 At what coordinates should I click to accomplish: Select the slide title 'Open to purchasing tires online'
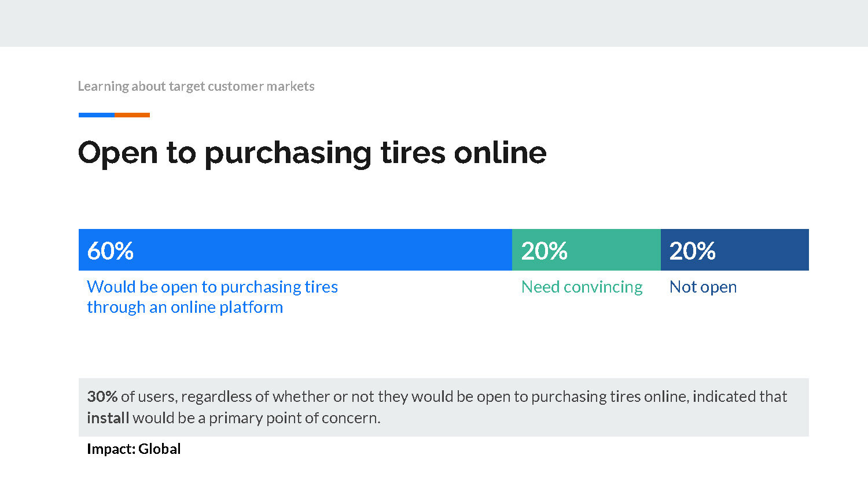tap(312, 153)
